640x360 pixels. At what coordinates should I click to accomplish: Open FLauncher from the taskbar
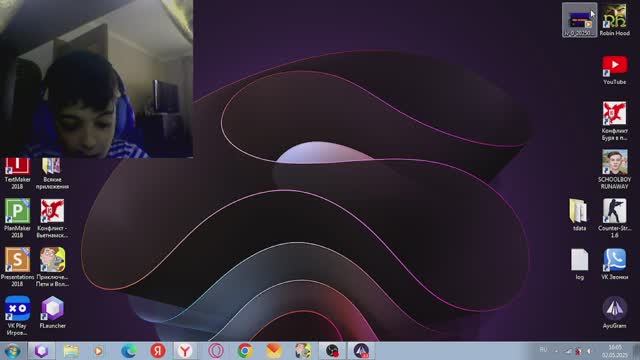click(x=42, y=351)
